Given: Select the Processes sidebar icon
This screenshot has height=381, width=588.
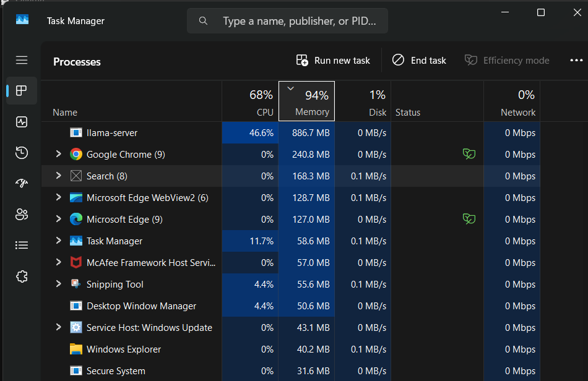Looking at the screenshot, I should tap(22, 91).
